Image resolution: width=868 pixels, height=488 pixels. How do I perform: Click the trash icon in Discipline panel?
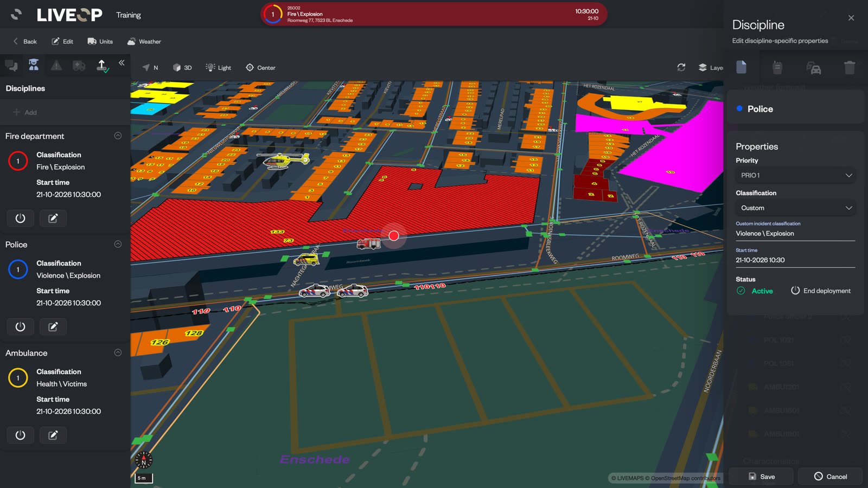click(850, 67)
